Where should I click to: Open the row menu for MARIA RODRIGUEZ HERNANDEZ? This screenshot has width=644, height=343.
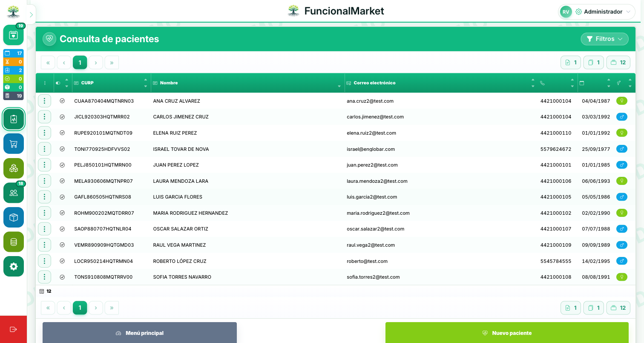tap(44, 213)
